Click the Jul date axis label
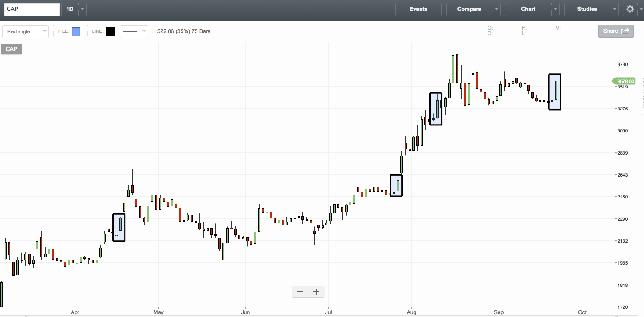644x317 pixels. (328, 313)
